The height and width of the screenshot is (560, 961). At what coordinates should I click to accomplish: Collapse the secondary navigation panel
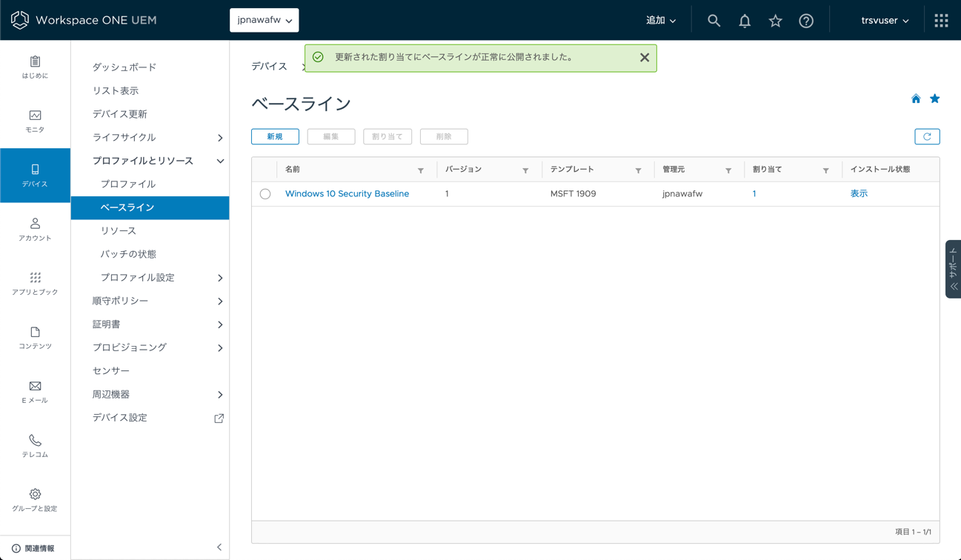coord(219,547)
